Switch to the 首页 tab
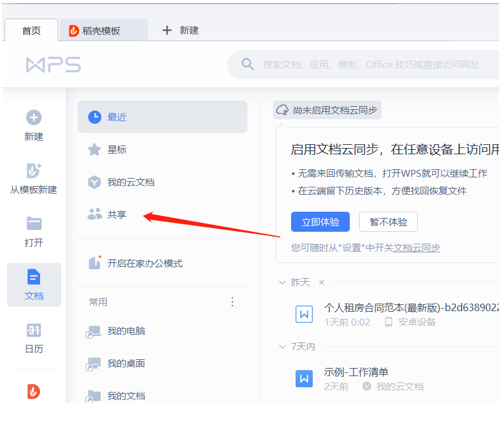Screen dimensions: 501x423 point(31,30)
